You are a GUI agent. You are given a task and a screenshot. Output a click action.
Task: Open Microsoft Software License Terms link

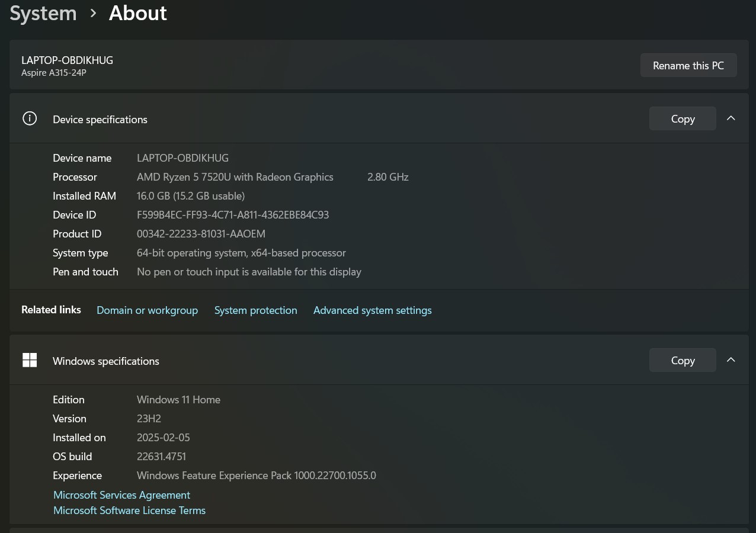129,510
